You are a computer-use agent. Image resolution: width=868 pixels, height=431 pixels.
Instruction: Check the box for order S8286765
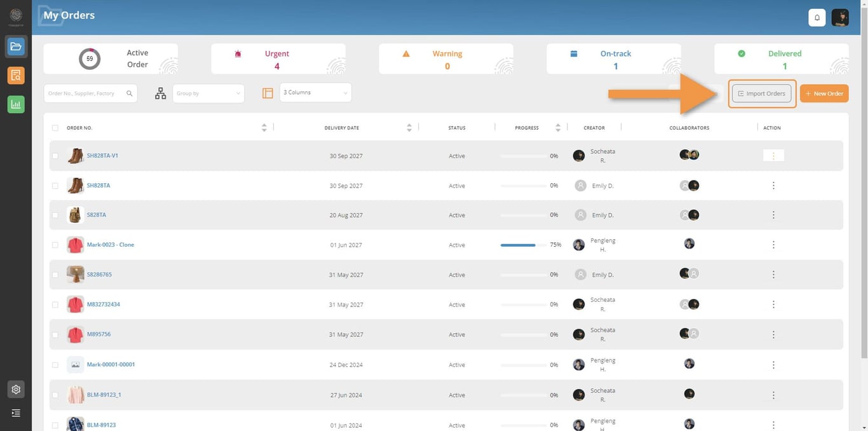pos(55,275)
